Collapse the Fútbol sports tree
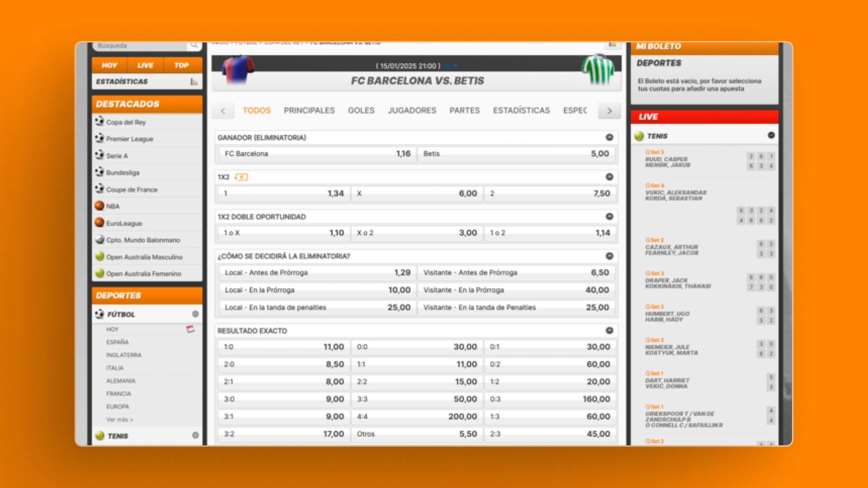Image resolution: width=868 pixels, height=488 pixels. tap(195, 314)
